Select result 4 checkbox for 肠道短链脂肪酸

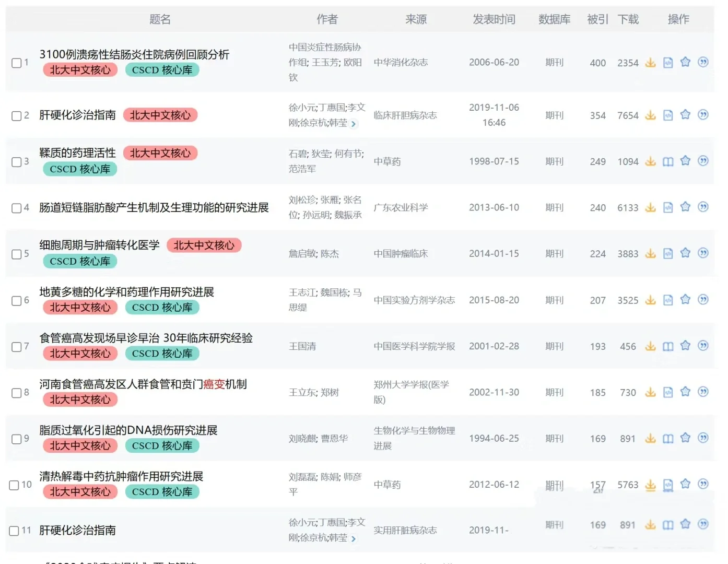[17, 208]
